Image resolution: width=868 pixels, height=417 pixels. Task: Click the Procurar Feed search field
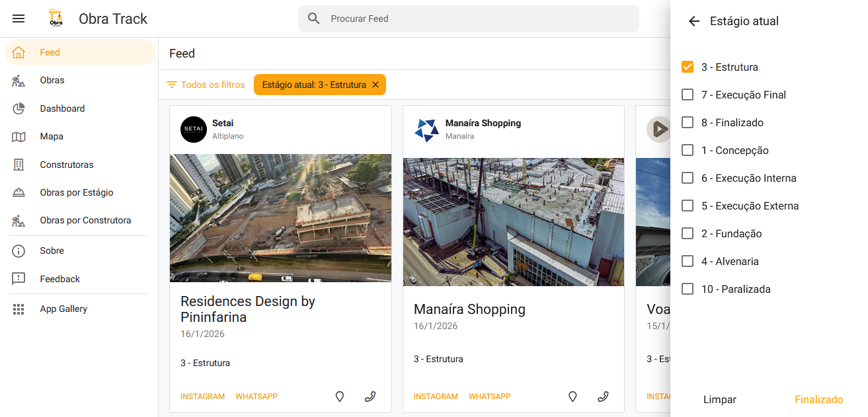click(469, 19)
